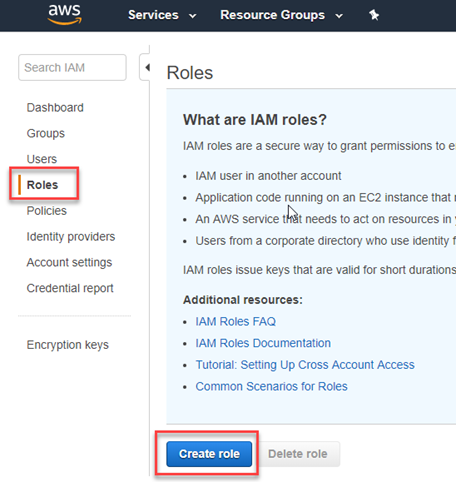Open the IAM Roles Documentation link
This screenshot has height=482, width=456.
pos(263,343)
